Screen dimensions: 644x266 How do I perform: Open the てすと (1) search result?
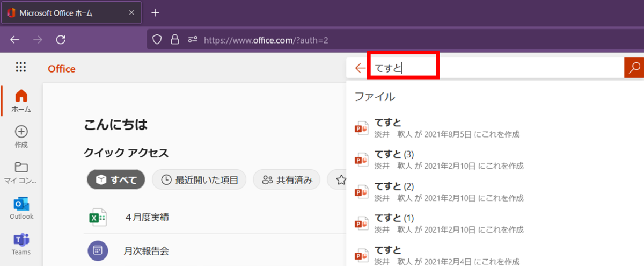click(x=495, y=223)
